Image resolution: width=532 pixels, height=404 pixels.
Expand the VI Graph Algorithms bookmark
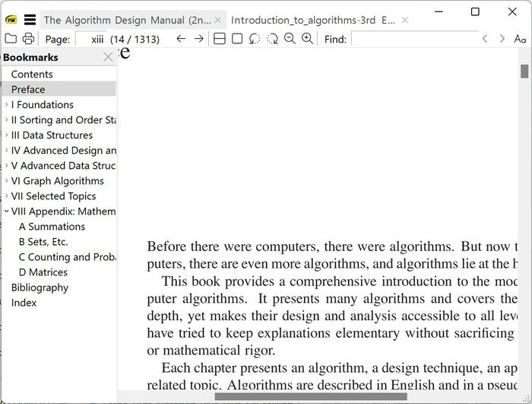pyautogui.click(x=7, y=181)
